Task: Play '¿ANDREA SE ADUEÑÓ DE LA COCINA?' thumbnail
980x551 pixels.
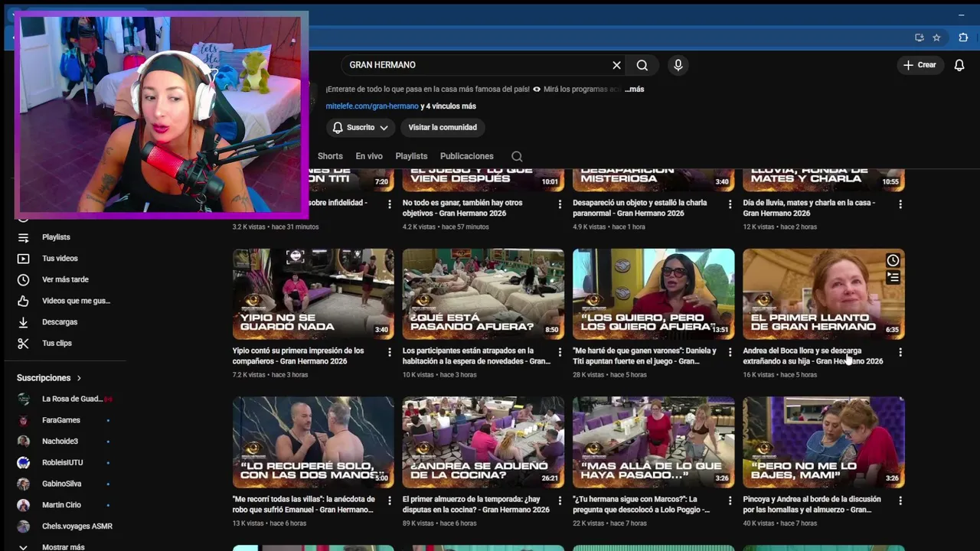Action: [x=483, y=442]
